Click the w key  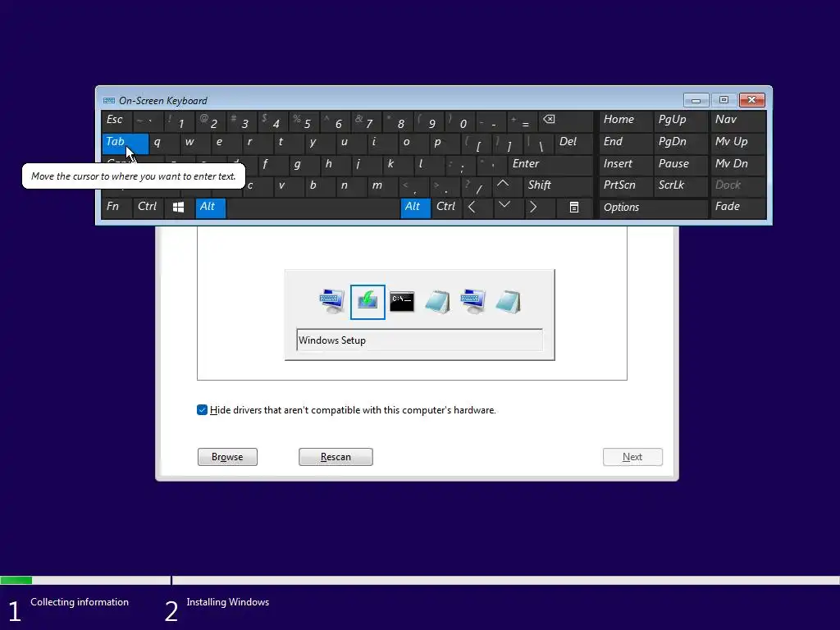pos(195,143)
